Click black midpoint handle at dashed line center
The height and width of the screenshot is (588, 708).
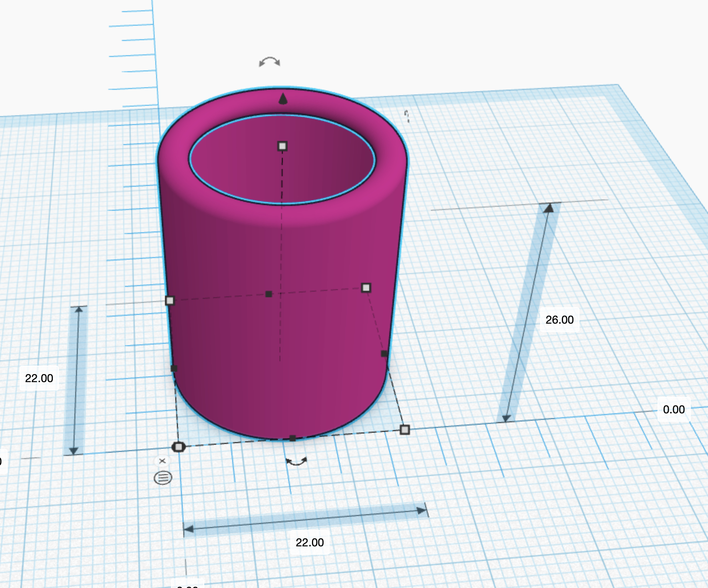(269, 294)
